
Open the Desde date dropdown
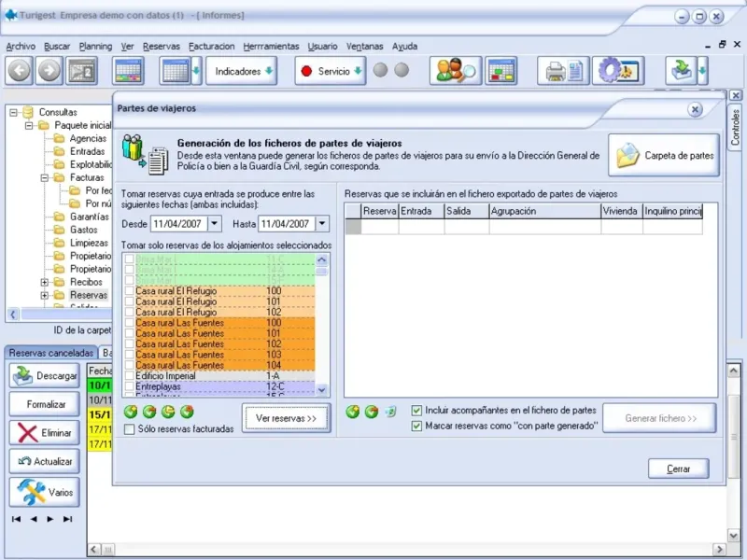pos(215,223)
